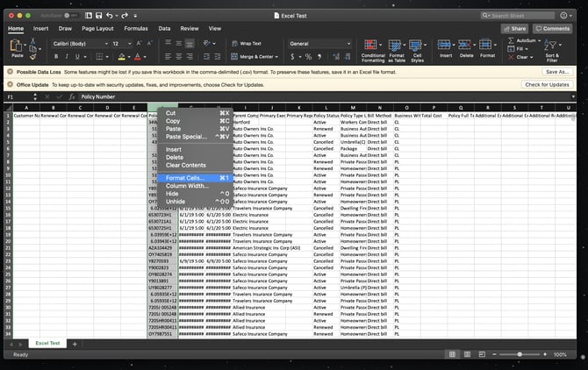Toggle the AutoSave switch
This screenshot has width=588, height=370.
pos(69,16)
